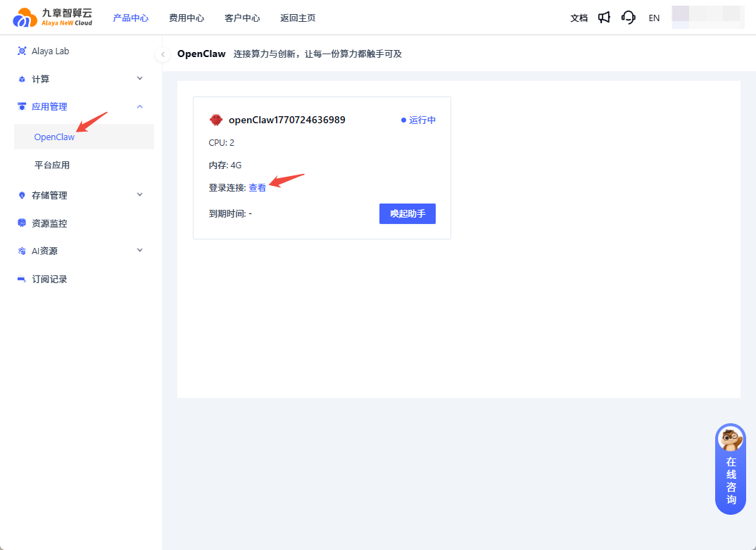
Task: Click the online consultation mascot avatar
Action: pyautogui.click(x=731, y=439)
